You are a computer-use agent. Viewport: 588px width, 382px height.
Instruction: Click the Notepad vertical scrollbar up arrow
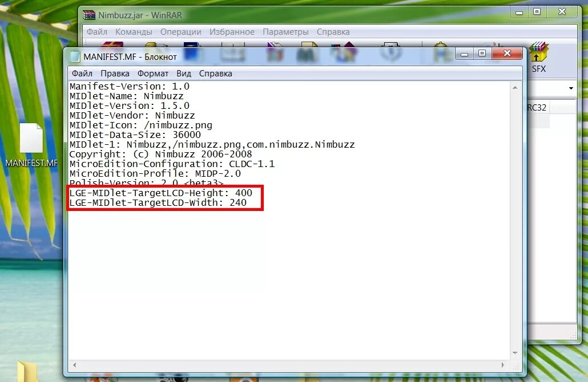click(x=515, y=88)
